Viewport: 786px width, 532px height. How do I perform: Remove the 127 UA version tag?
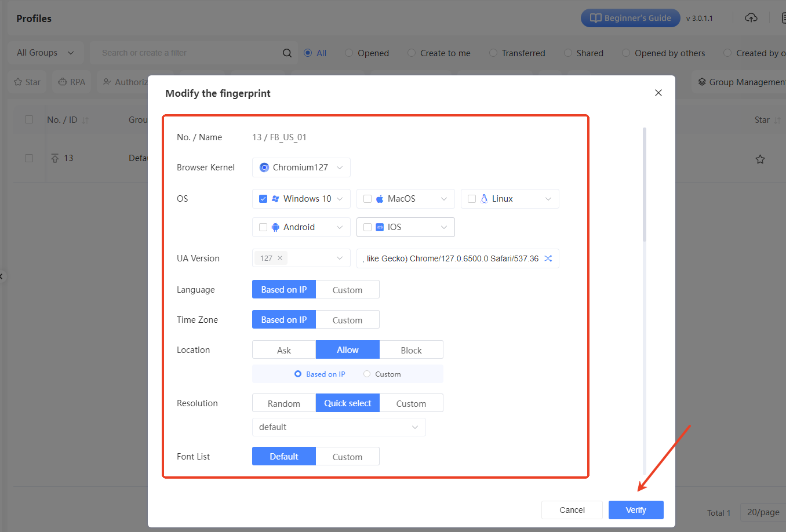[x=280, y=258]
